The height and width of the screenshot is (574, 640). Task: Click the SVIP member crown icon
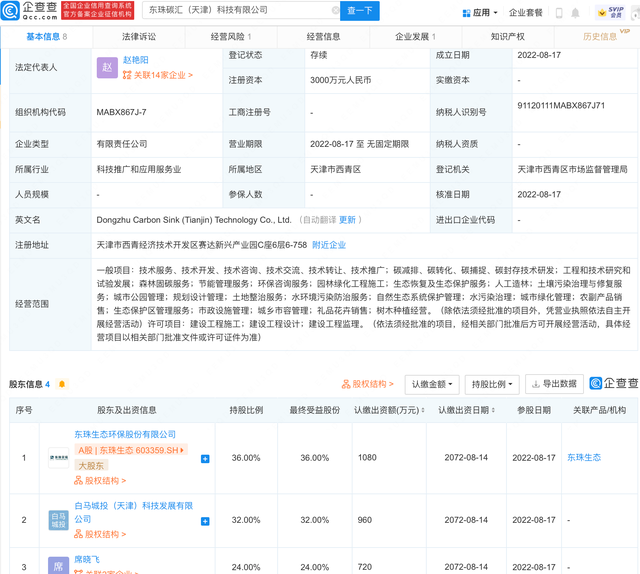pos(602,13)
